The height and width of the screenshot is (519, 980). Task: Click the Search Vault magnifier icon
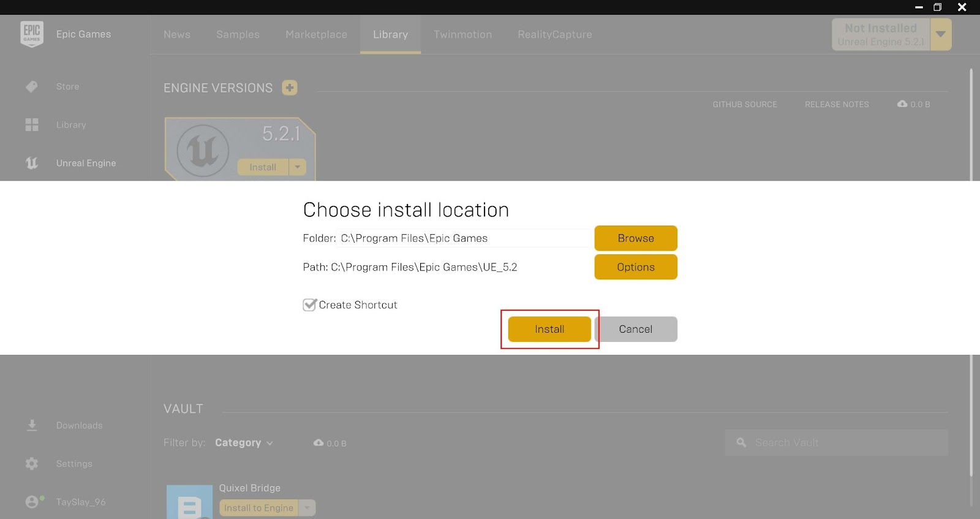coord(741,442)
